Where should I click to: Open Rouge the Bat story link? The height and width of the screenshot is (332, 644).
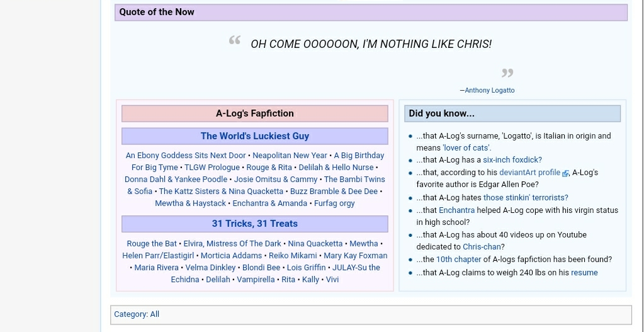pos(151,244)
